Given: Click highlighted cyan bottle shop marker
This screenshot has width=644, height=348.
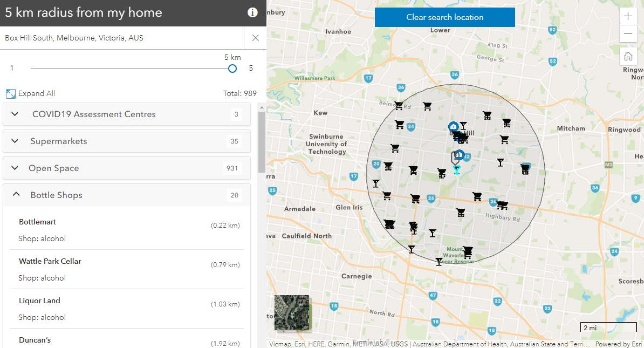Looking at the screenshot, I should point(456,170).
